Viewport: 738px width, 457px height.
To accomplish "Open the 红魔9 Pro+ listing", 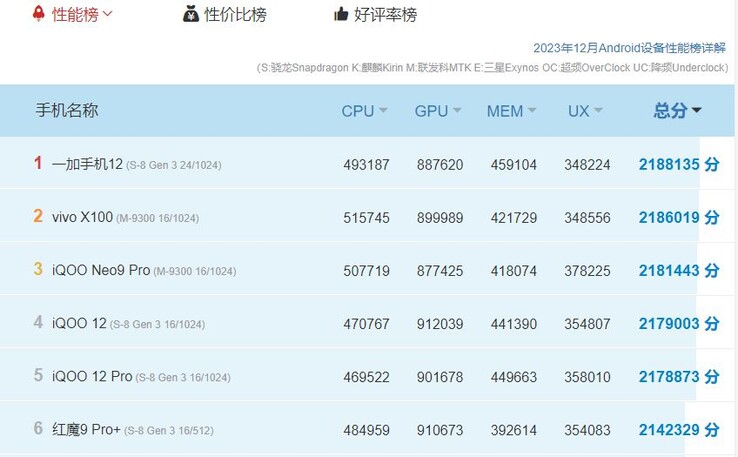I will 86,429.
